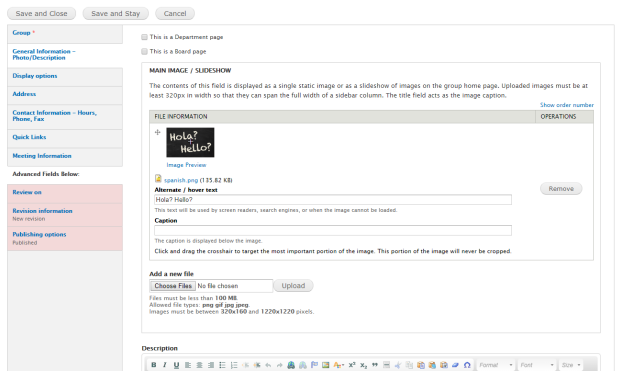Toggle underline formatting in Description editor
The height and width of the screenshot is (389, 622).
pos(176,365)
